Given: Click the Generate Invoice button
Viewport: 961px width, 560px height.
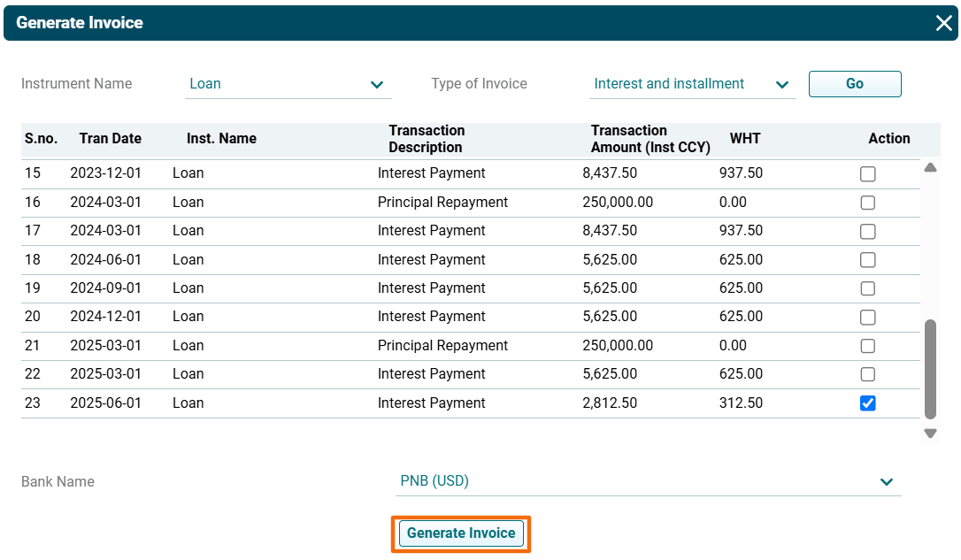Looking at the screenshot, I should (x=461, y=533).
